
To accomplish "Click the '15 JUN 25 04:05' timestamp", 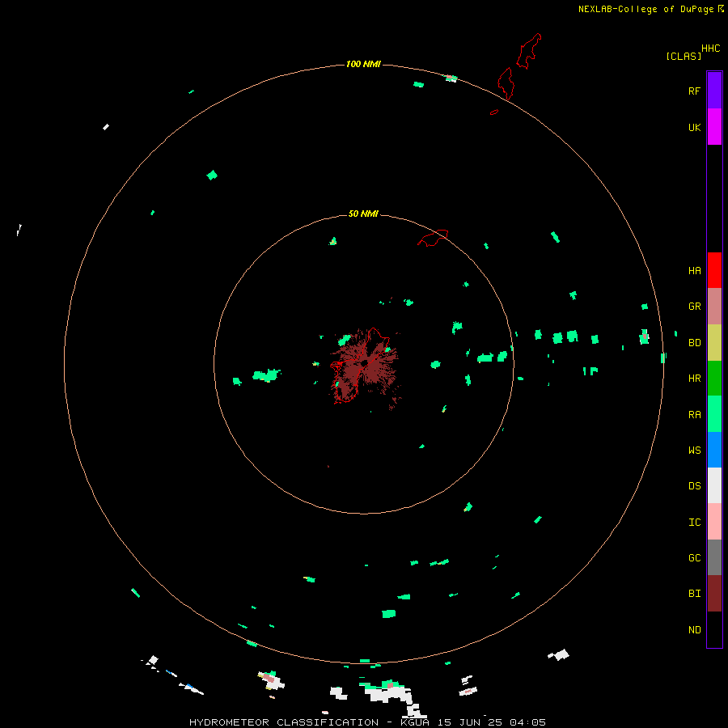I will 491,722.
